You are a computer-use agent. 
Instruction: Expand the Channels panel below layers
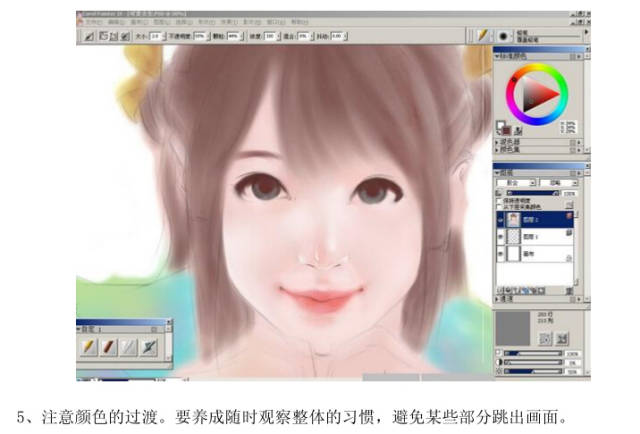(497, 299)
